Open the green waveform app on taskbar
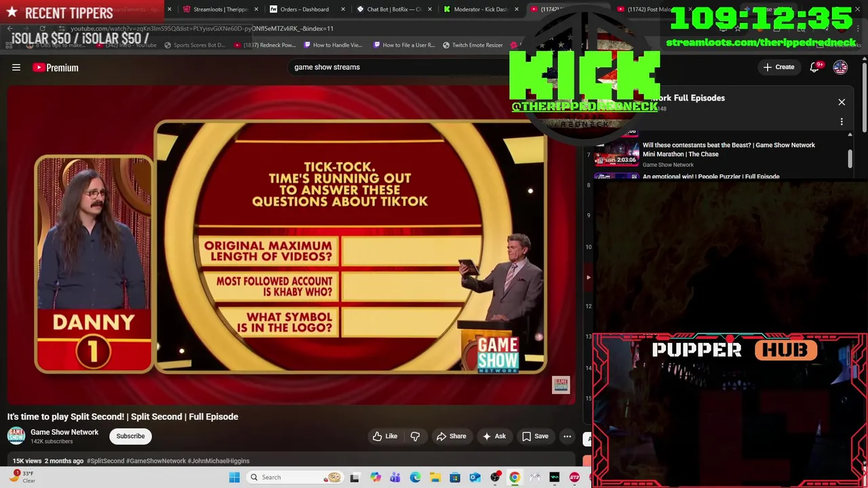The image size is (868, 488). [555, 477]
